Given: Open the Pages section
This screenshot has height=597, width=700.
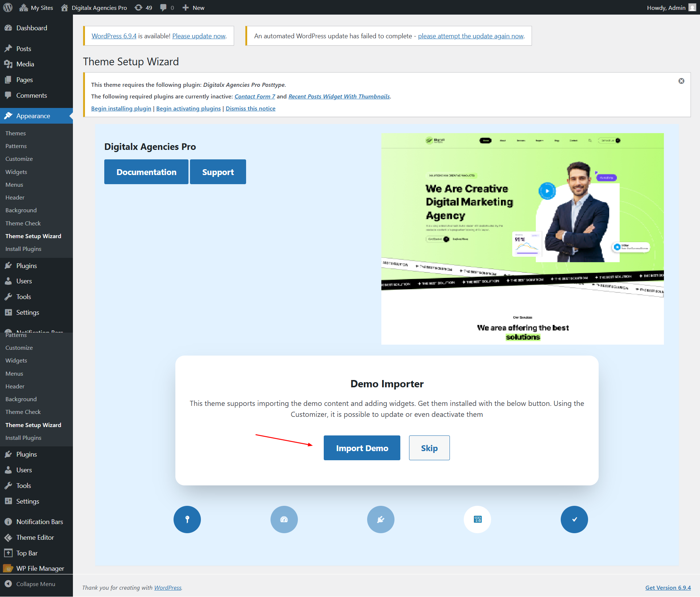Looking at the screenshot, I should pyautogui.click(x=36, y=80).
